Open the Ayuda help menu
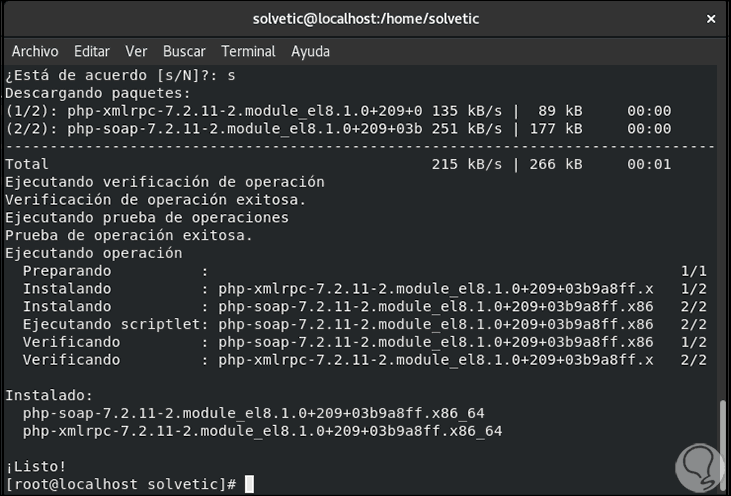Image resolution: width=731 pixels, height=496 pixels. click(310, 51)
